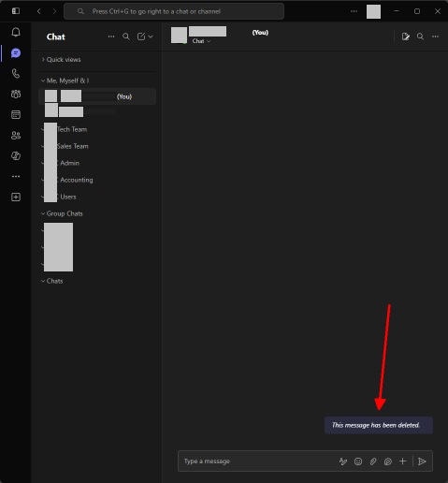Select the Sales Team chat group
Screen dimensions: 448x483
[x=73, y=146]
